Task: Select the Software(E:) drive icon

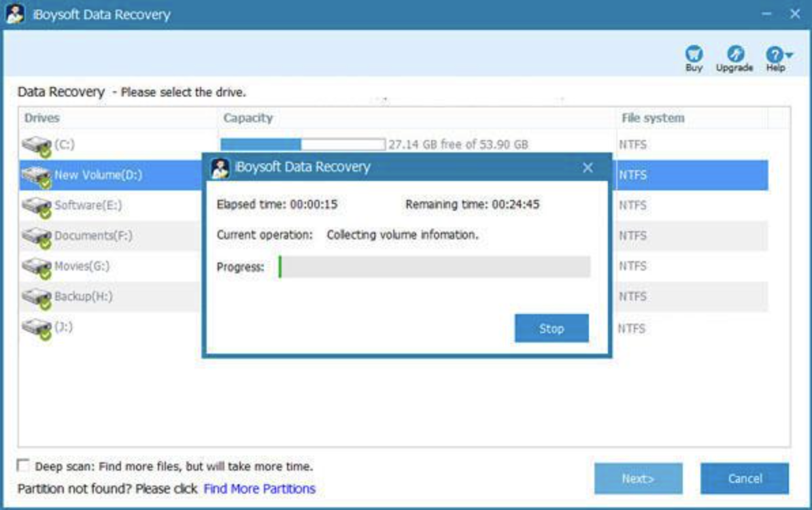Action: (37, 207)
